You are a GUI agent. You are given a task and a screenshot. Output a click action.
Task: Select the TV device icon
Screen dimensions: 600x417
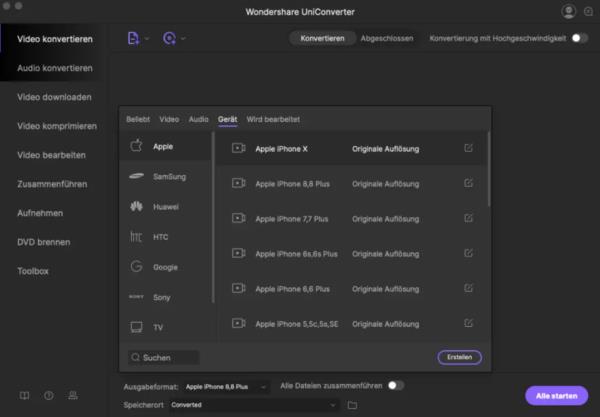coord(136,327)
